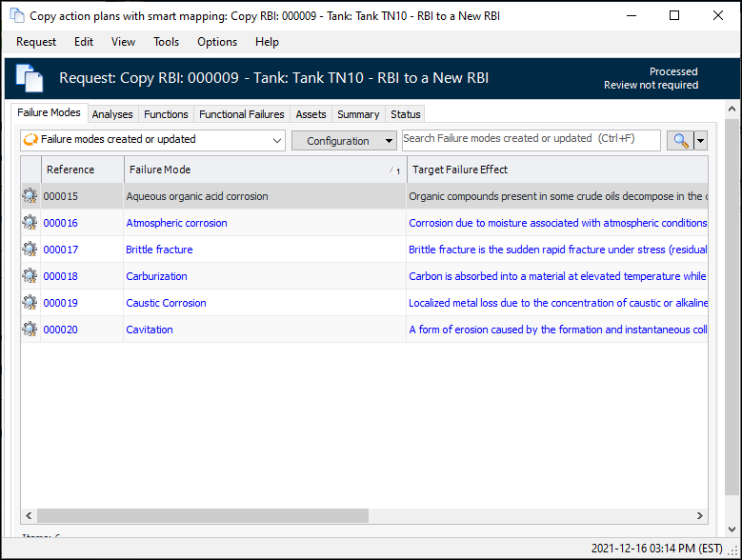Viewport: 742px width, 560px height.
Task: Open reference link 000016
Action: [x=61, y=223]
